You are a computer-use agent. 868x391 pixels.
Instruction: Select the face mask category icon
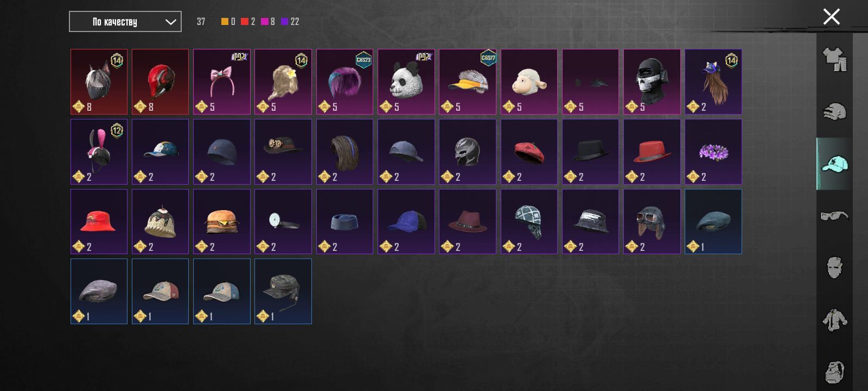coord(834,268)
